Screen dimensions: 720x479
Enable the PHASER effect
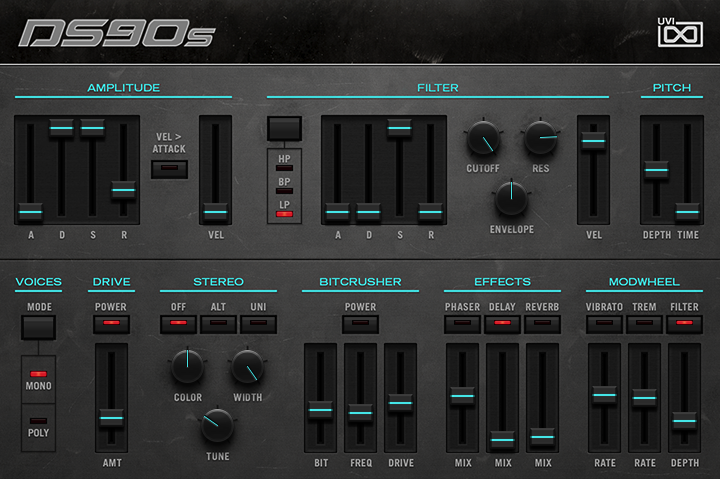462,324
